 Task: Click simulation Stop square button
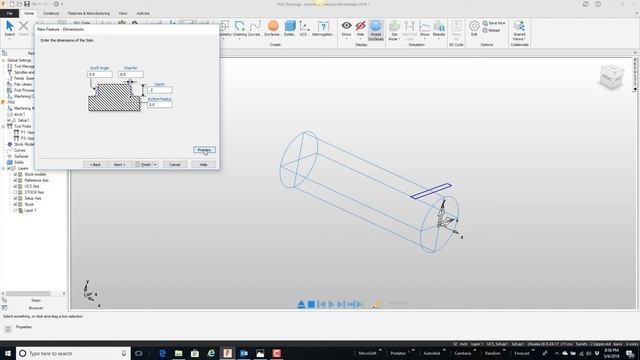tap(311, 304)
